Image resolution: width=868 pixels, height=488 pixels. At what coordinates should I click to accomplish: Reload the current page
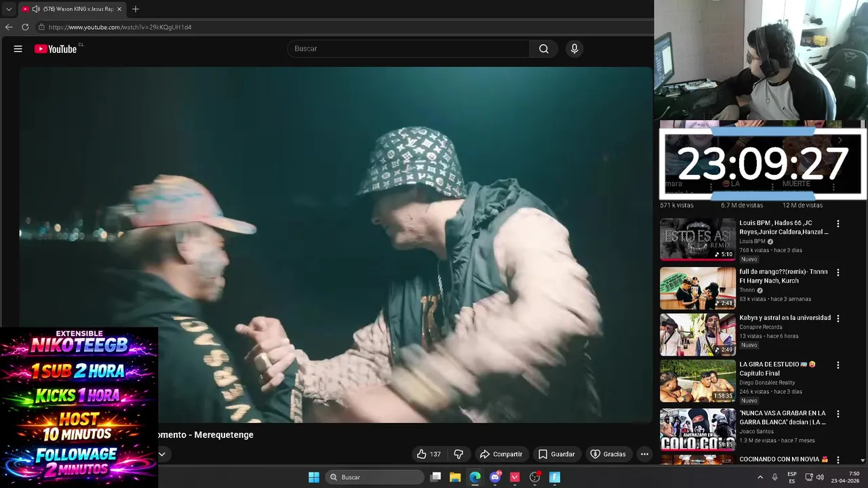point(25,27)
